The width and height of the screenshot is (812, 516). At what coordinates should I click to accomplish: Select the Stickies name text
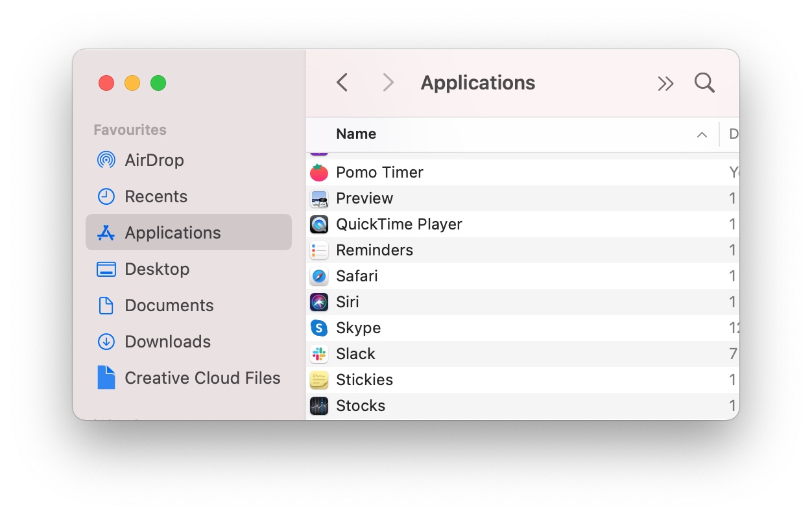click(364, 380)
